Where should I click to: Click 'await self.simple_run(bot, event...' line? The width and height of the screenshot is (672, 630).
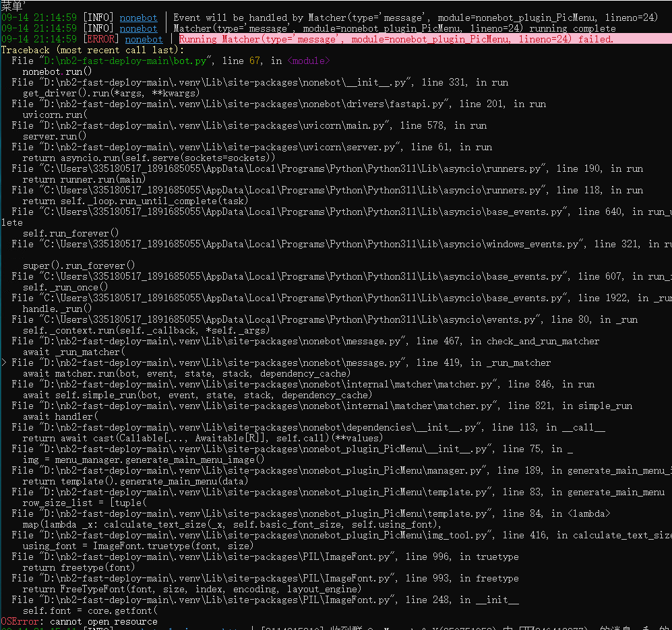coord(197,395)
